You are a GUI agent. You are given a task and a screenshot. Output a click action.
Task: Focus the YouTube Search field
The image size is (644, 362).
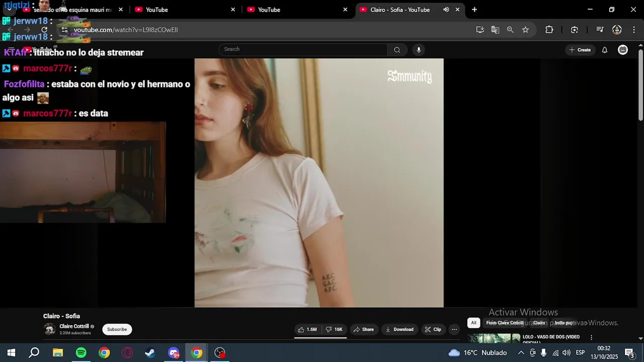point(303,49)
